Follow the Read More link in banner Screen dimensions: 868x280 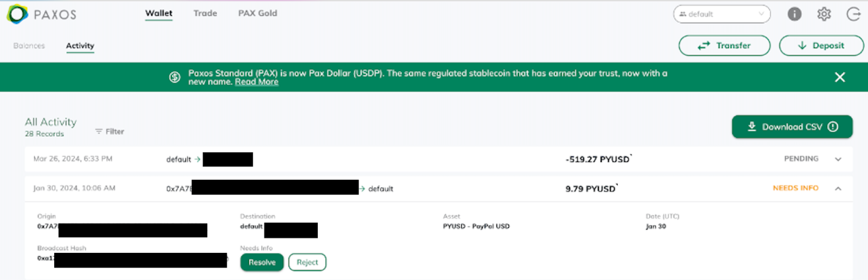coord(257,82)
